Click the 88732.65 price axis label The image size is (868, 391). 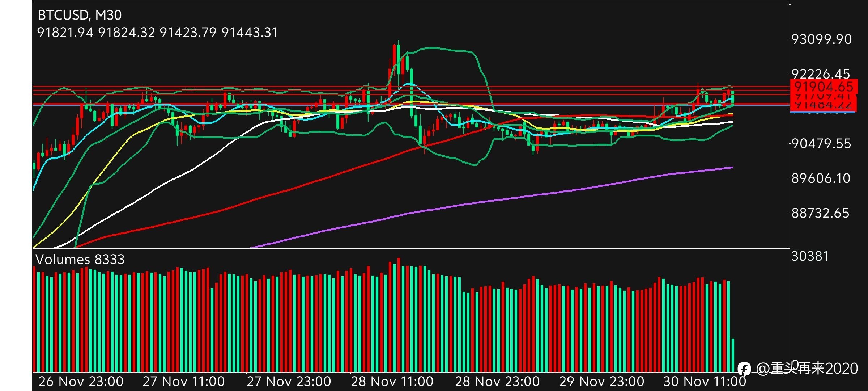[820, 213]
